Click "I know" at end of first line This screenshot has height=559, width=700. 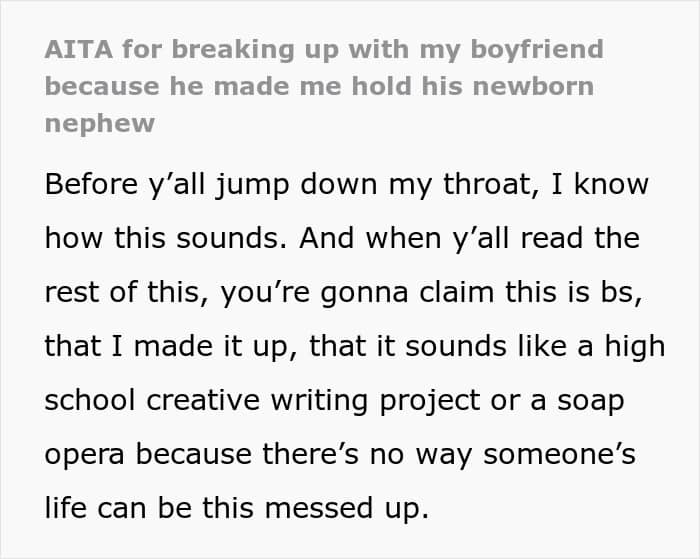pos(600,184)
